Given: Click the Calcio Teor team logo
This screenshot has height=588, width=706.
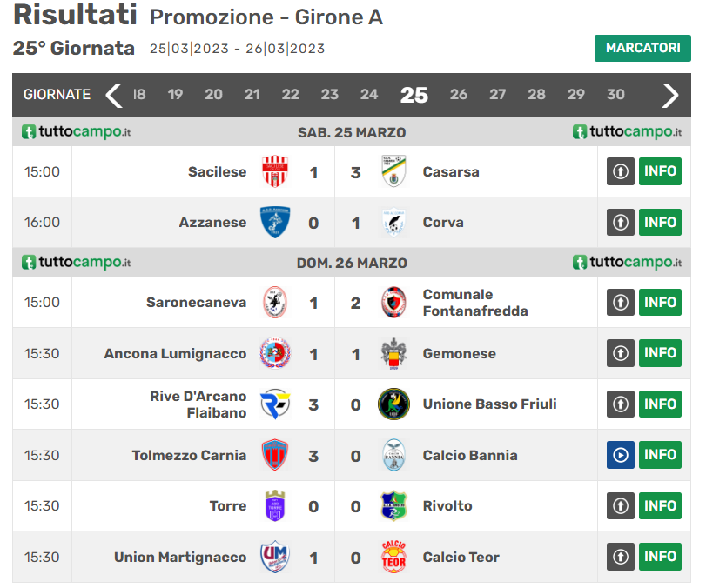Looking at the screenshot, I should 394,557.
